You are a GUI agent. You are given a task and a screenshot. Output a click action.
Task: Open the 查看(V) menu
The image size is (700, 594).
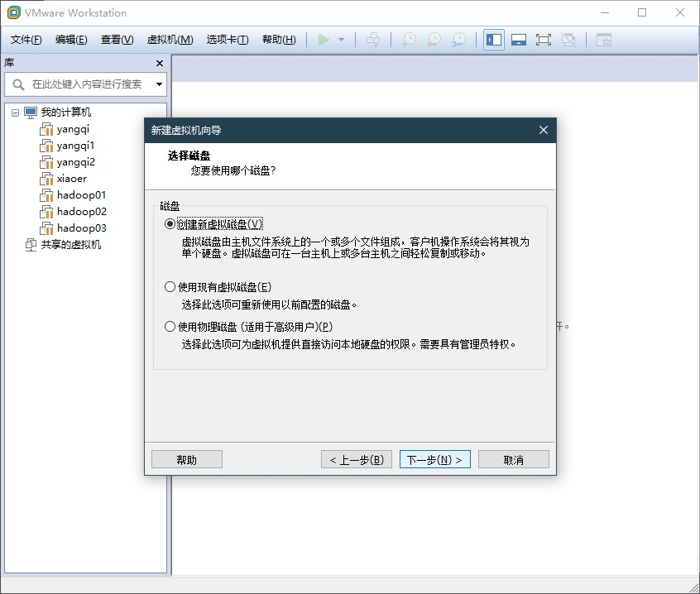[117, 40]
